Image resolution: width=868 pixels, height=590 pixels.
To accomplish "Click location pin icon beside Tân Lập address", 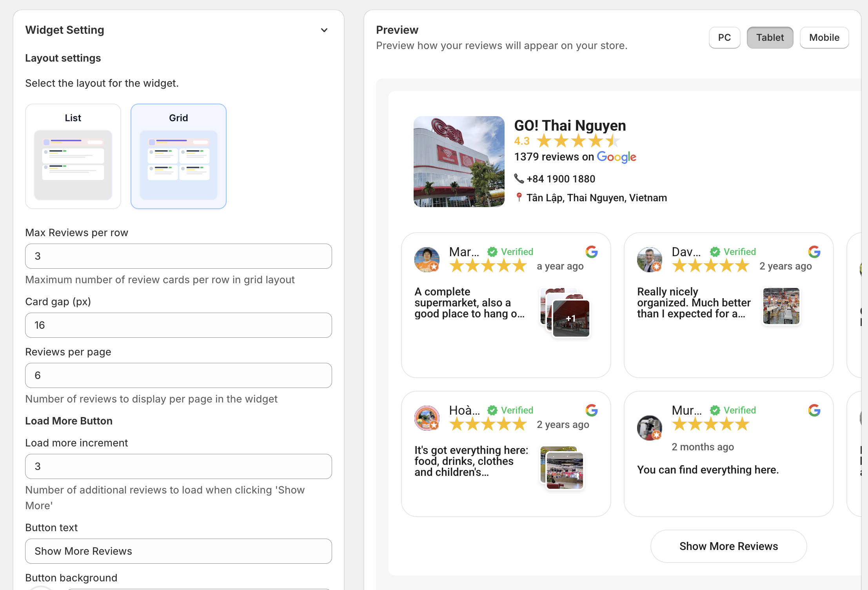I will pos(519,197).
